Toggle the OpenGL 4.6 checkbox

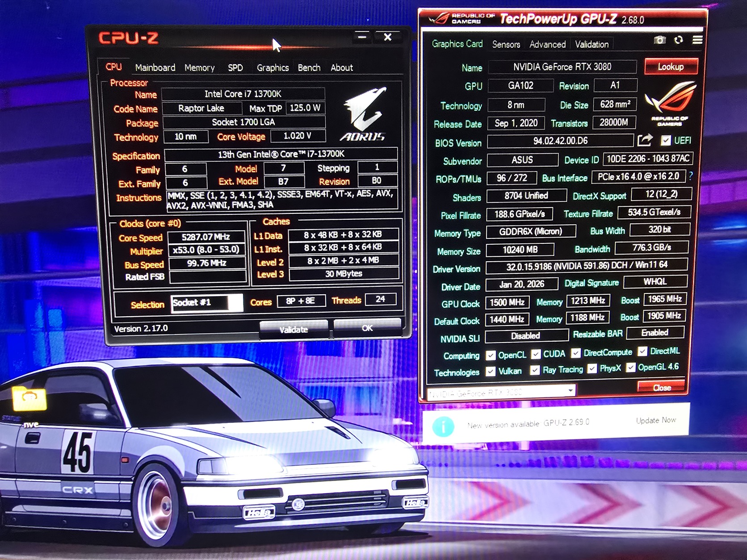point(631,368)
